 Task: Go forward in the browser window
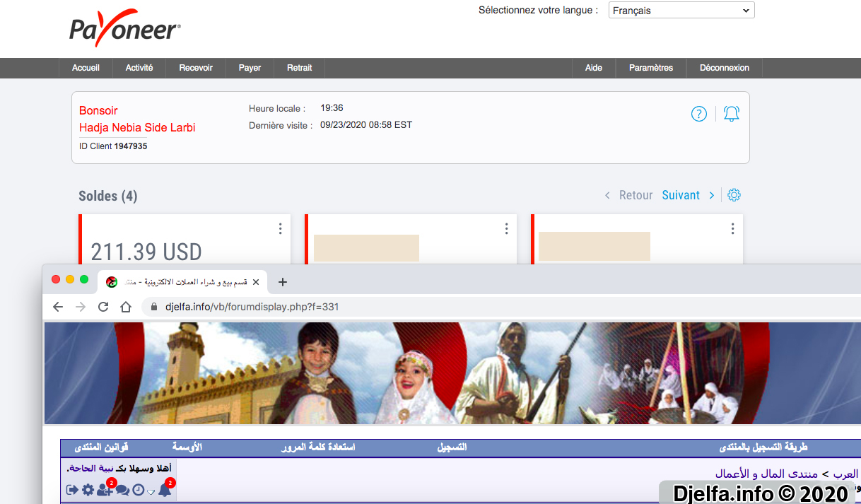[81, 307]
